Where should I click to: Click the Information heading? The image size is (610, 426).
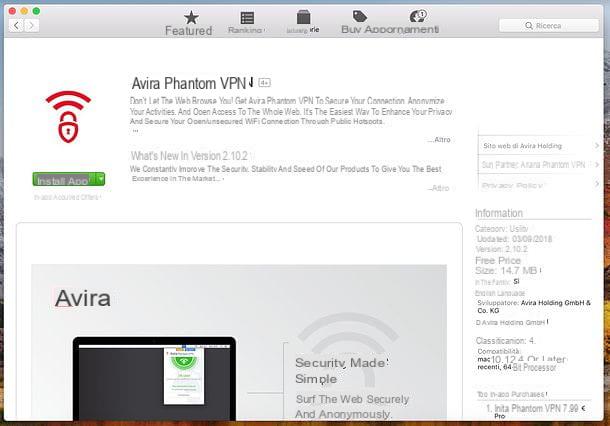(x=499, y=213)
